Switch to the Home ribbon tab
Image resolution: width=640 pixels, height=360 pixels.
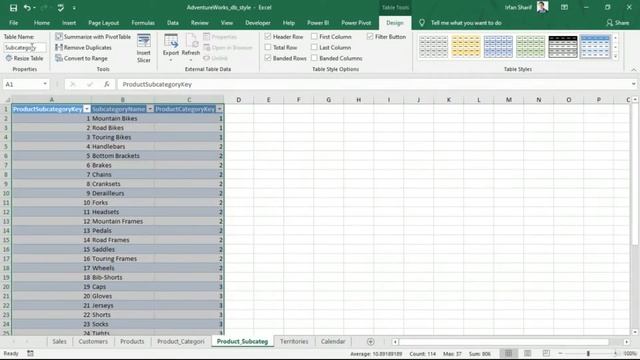tap(42, 23)
